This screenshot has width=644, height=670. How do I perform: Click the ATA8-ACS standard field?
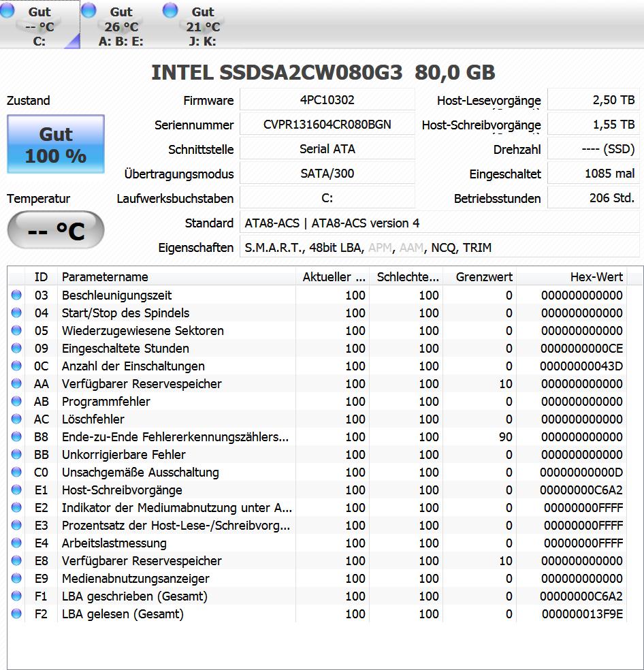coord(440,223)
